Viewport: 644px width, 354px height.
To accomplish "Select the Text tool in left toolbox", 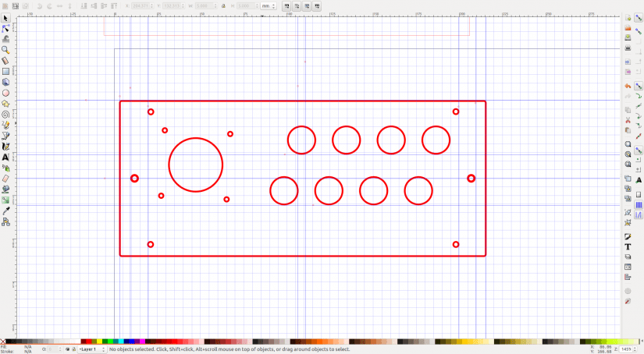I will coord(5,157).
